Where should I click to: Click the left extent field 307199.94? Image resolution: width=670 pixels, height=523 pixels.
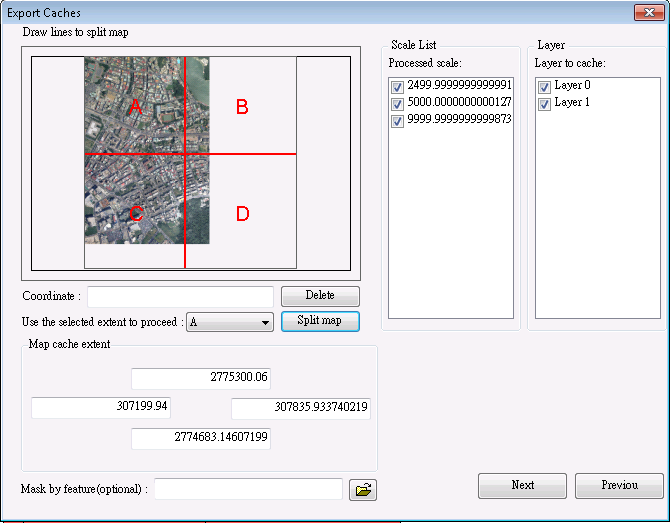(101, 408)
